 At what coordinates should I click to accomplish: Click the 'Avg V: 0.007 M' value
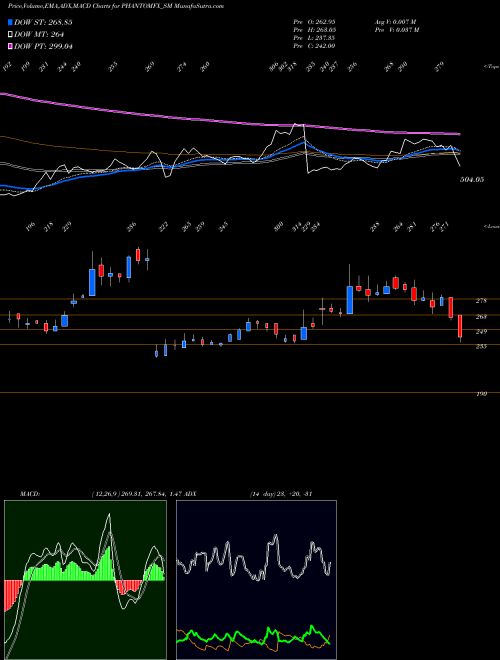(395, 21)
